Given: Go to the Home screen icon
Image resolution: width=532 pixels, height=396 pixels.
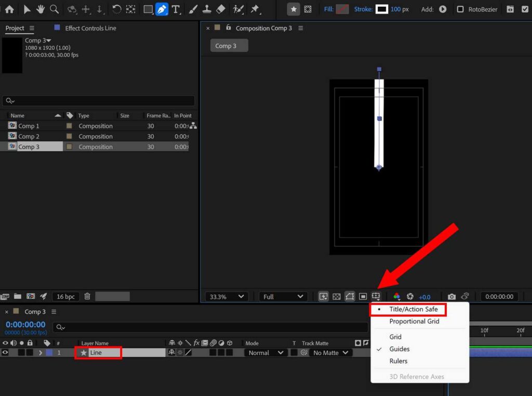Looking at the screenshot, I should coord(9,9).
